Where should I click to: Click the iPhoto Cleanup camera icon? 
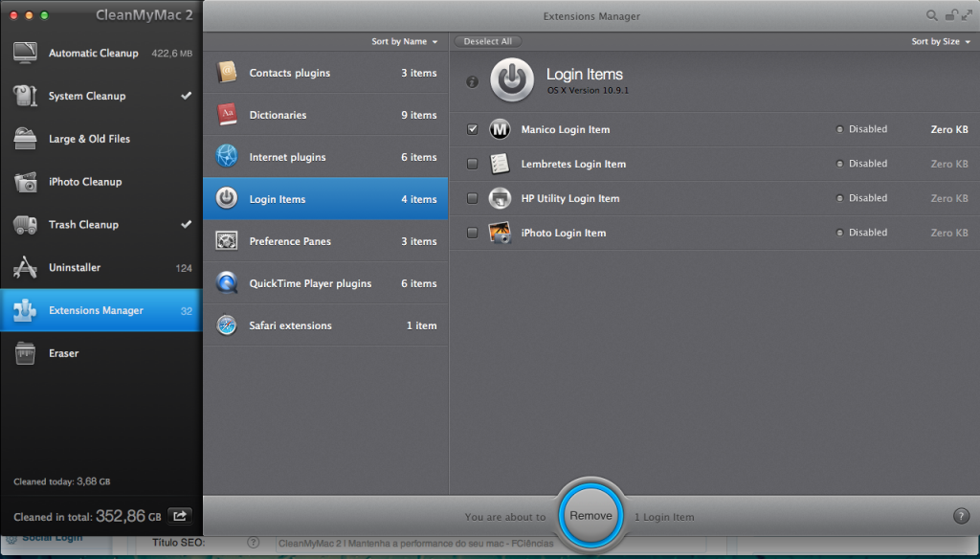click(25, 182)
